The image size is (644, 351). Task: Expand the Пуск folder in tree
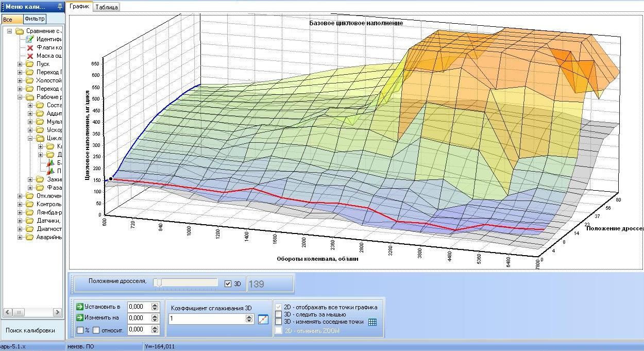(x=20, y=64)
